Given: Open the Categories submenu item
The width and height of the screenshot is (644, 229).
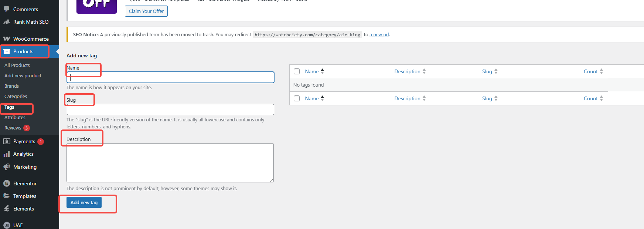Looking at the screenshot, I should pyautogui.click(x=16, y=96).
